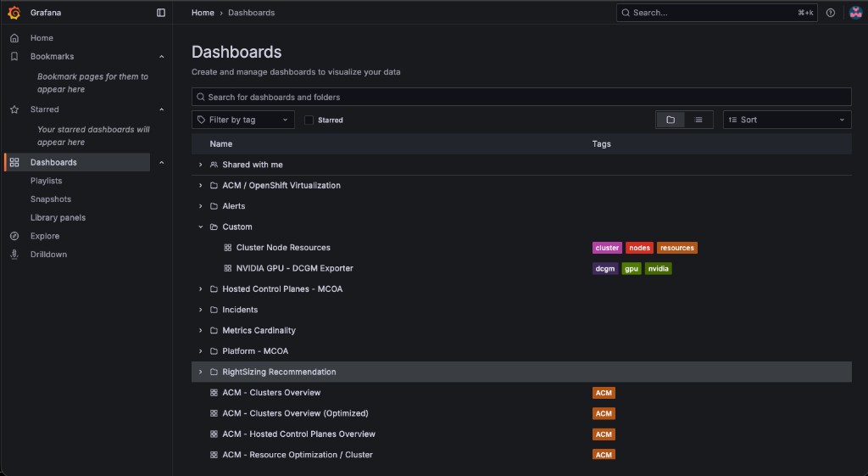This screenshot has width=868, height=476.
Task: Click the nvidia tag
Action: tap(658, 268)
